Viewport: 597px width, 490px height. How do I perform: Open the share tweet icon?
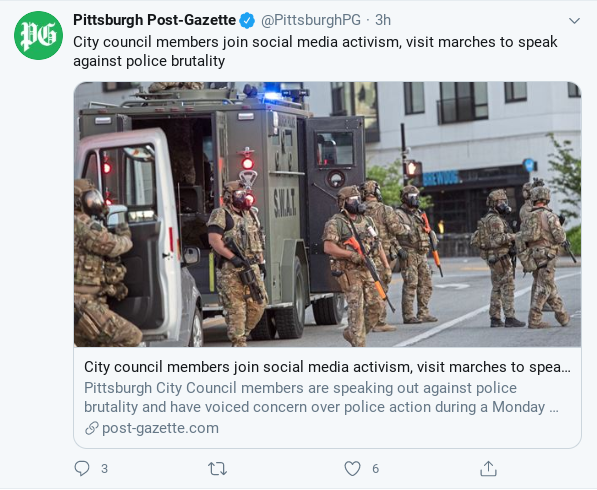[x=488, y=469]
